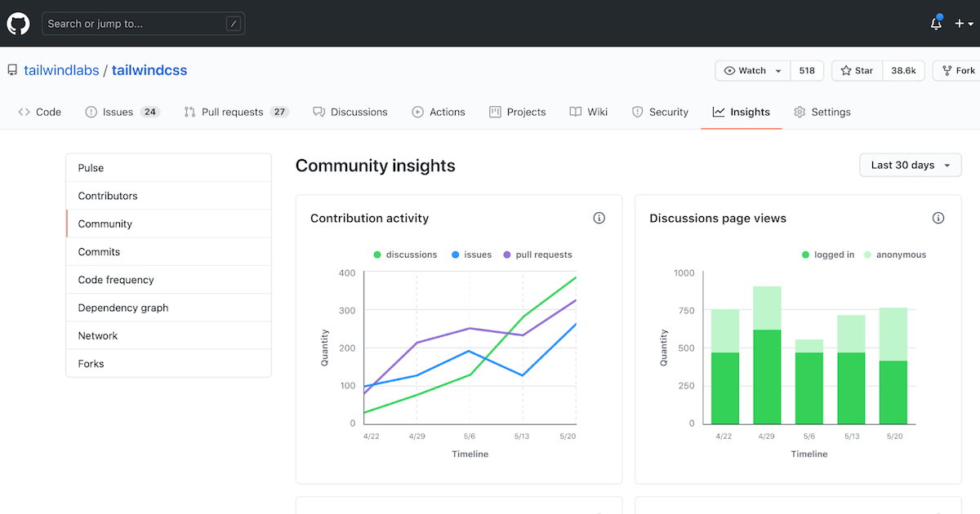Screen dimensions: 980x514
Task: Click the Star button
Action: [x=857, y=71]
